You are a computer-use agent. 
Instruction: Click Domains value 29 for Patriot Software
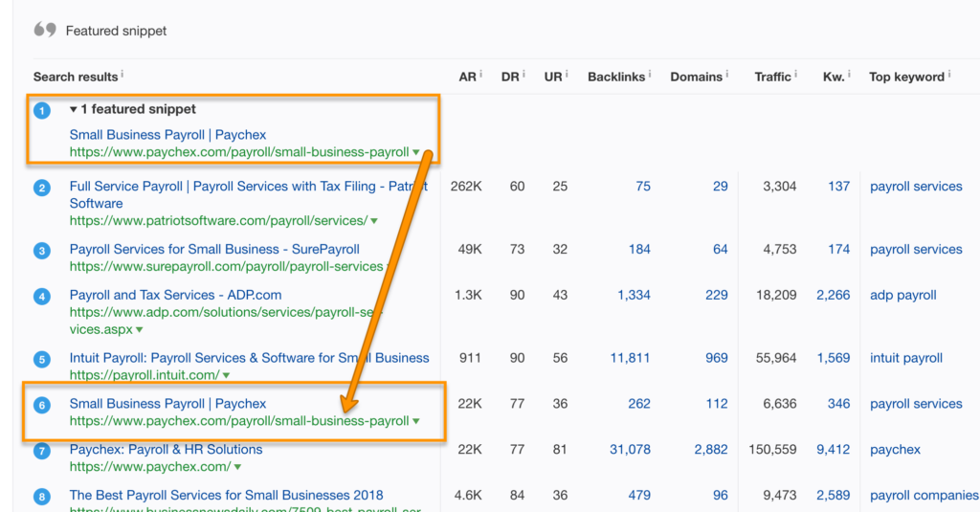(721, 187)
